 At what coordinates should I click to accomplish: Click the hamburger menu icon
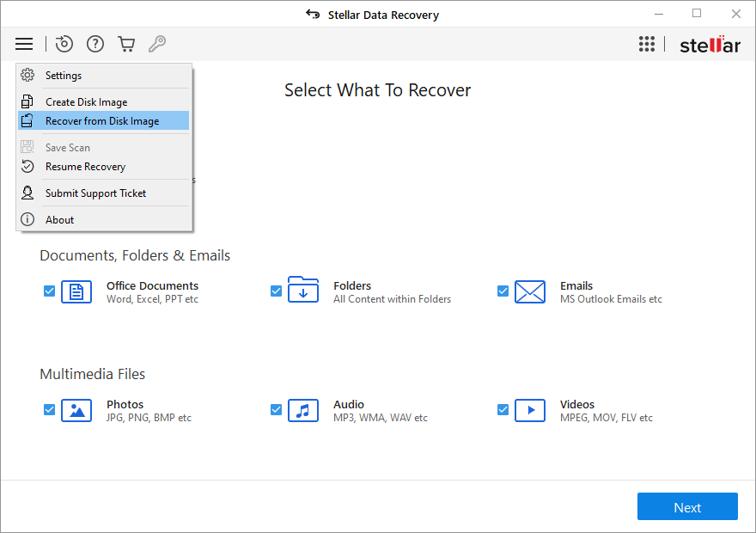coord(24,44)
